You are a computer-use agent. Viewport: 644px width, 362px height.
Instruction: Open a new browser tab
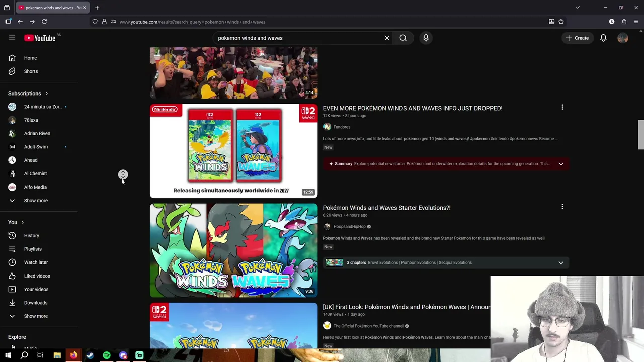pyautogui.click(x=97, y=8)
